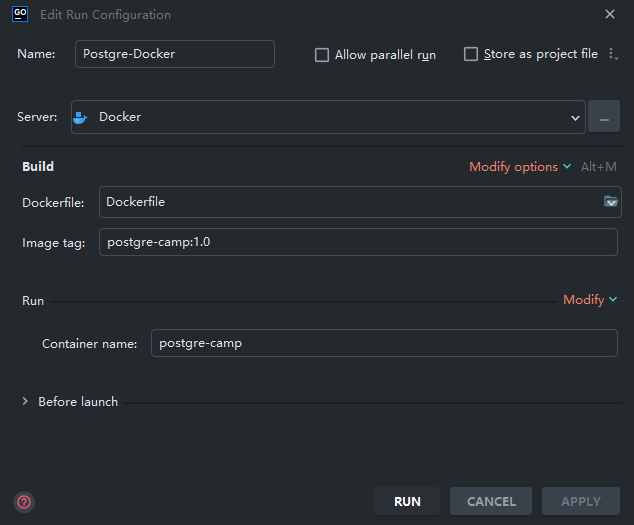Click the Docker whale icon in Server field

tap(80, 118)
